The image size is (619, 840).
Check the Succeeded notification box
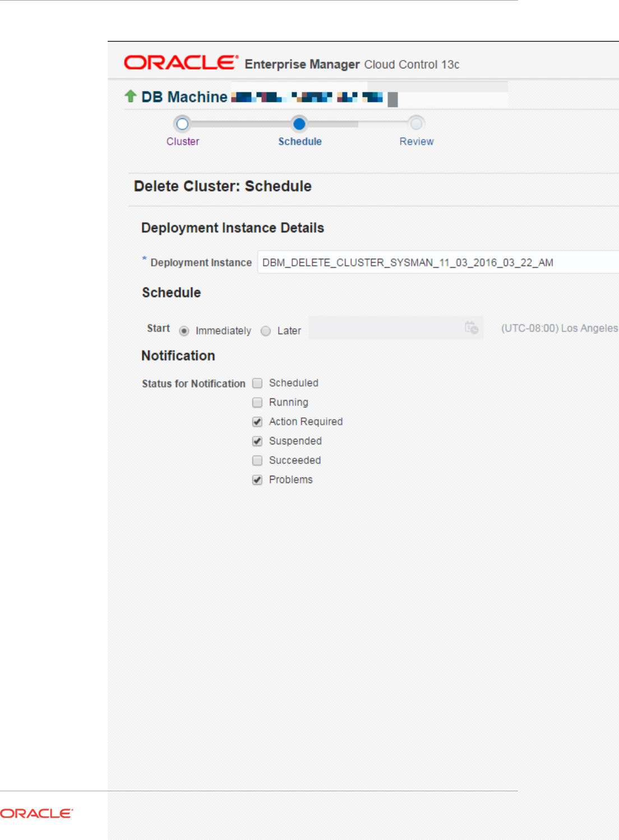point(257,461)
